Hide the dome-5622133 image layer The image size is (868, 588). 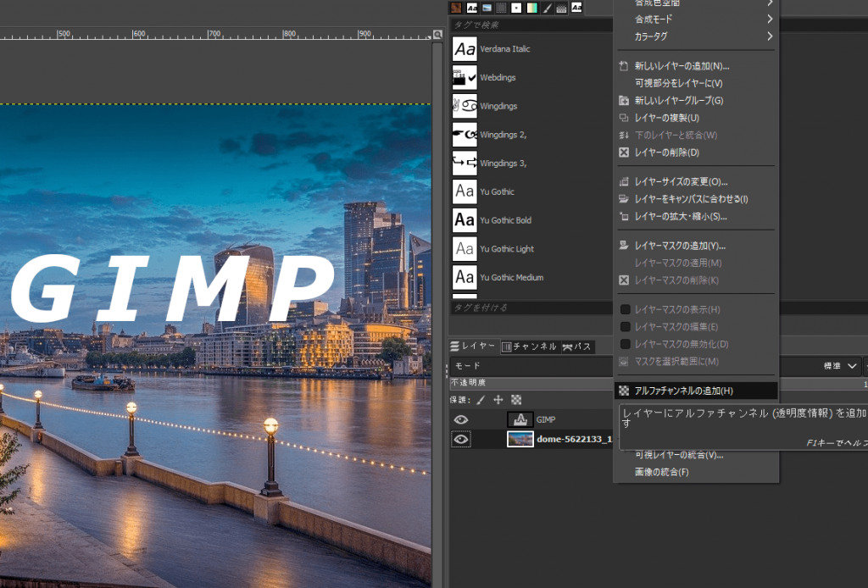pos(461,440)
